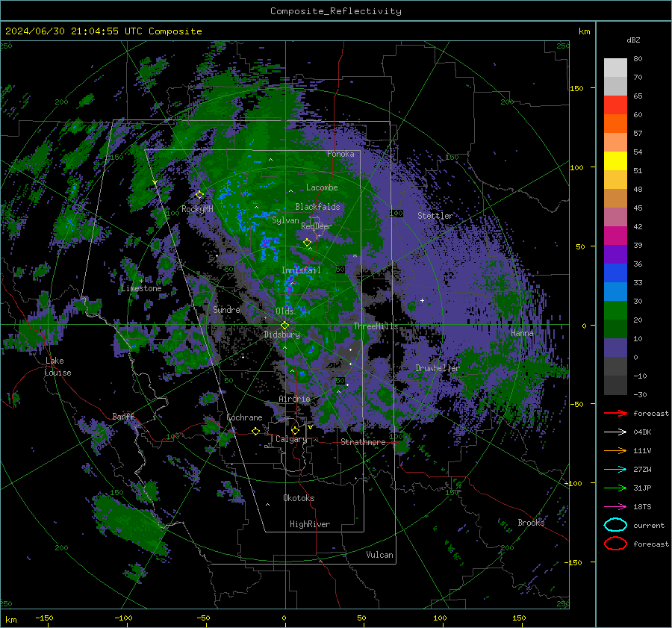The image size is (672, 628).
Task: Click the yellow diamond radar marker at Didsbury
Action: pos(284,326)
